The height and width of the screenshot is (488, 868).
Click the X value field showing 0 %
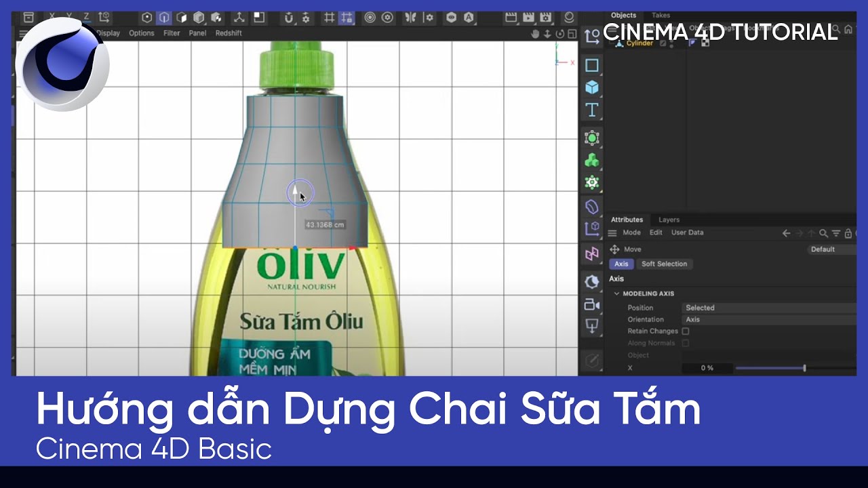706,368
